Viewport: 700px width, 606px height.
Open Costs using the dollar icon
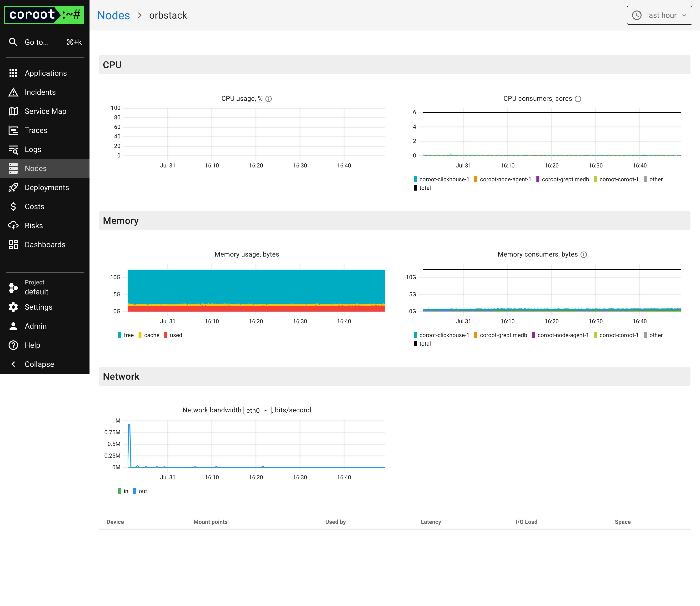[x=13, y=207]
